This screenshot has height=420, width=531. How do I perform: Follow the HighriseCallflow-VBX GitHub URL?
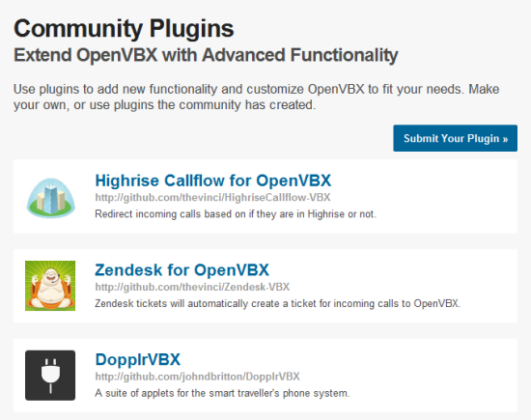[x=212, y=197]
